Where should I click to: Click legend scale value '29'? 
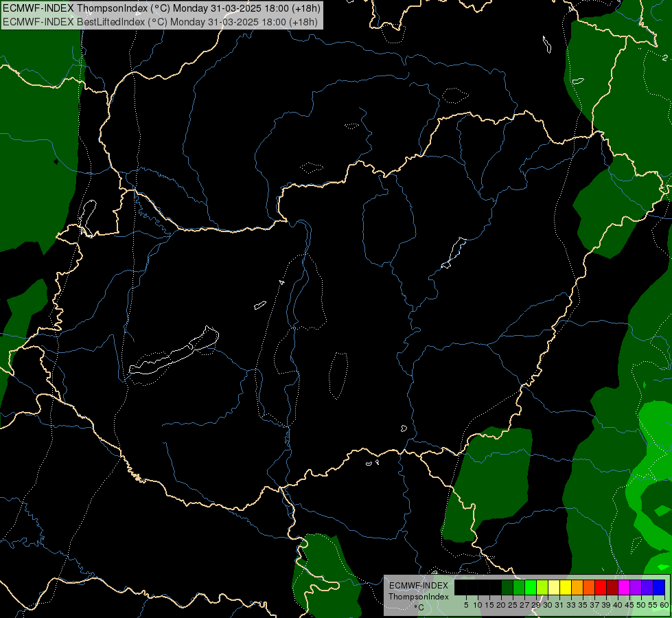click(536, 605)
